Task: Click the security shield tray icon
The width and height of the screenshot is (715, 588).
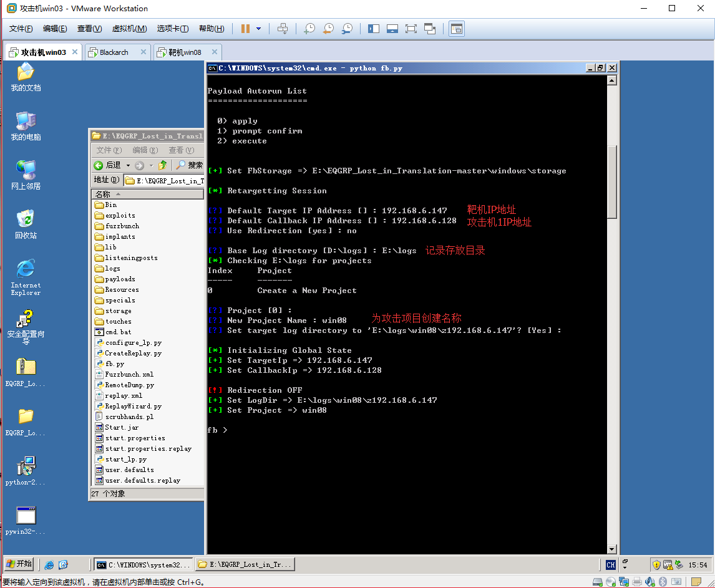Action: [x=656, y=565]
